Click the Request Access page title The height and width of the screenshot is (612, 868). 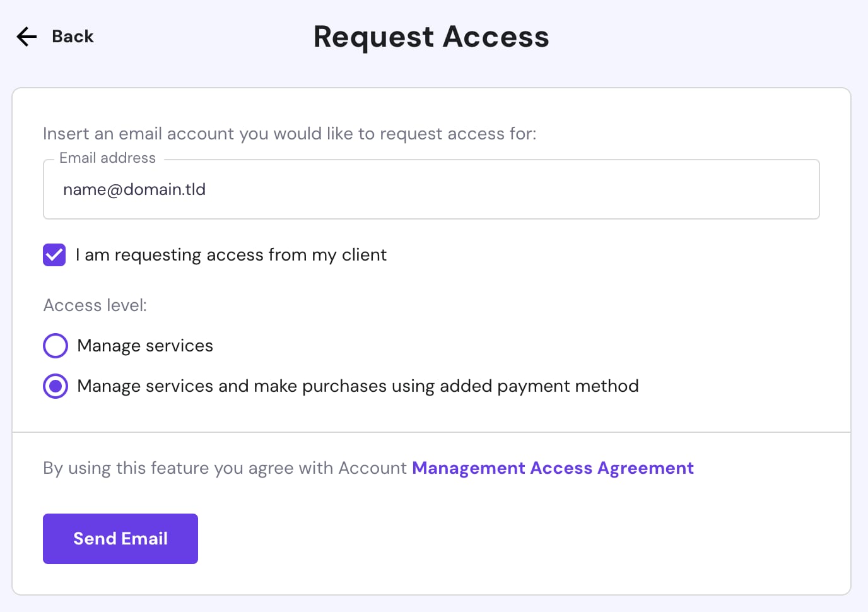[x=431, y=37]
